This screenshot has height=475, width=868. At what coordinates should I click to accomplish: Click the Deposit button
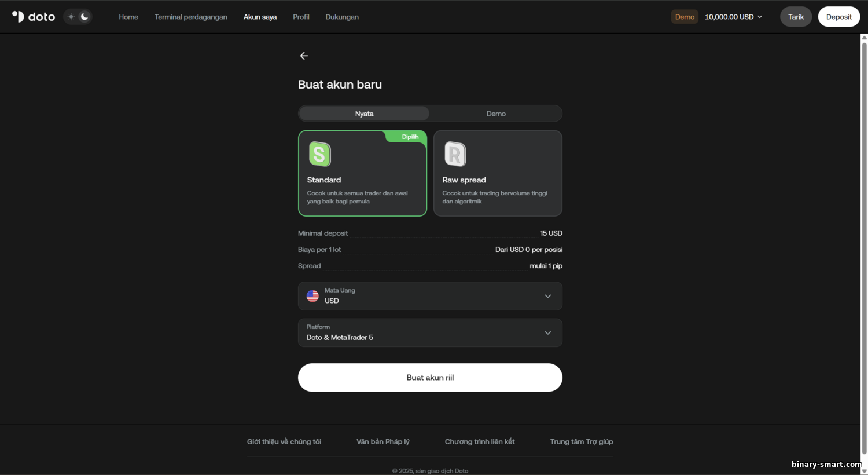[x=838, y=17]
